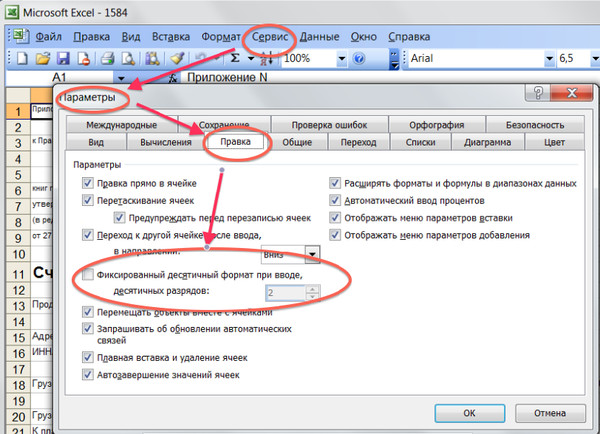Open the Вставка menu
Screen dimensions: 600x434
171,37
